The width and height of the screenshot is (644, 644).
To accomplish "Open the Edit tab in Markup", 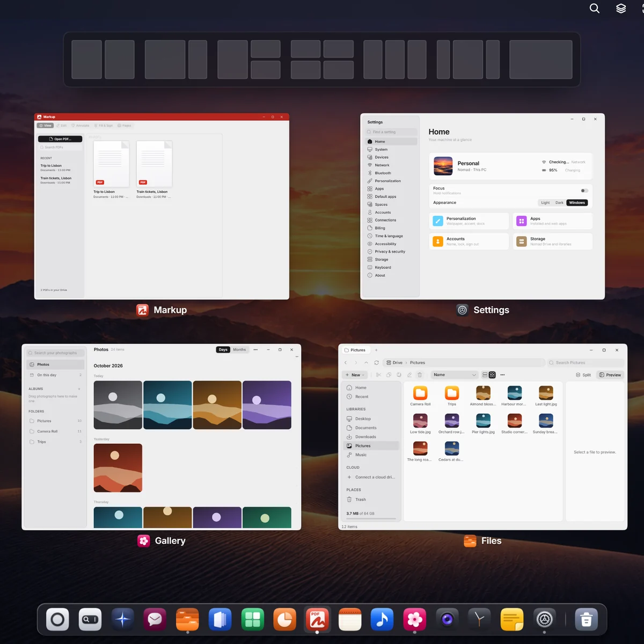I will click(x=62, y=126).
